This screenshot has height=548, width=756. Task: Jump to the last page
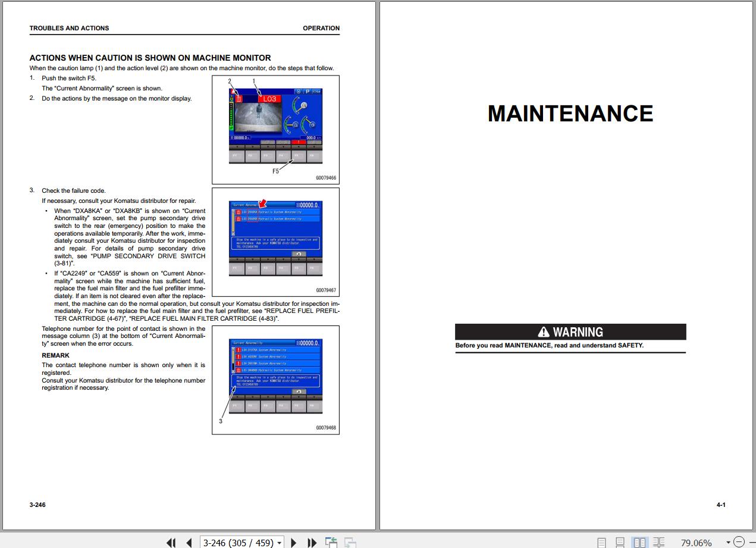click(312, 542)
